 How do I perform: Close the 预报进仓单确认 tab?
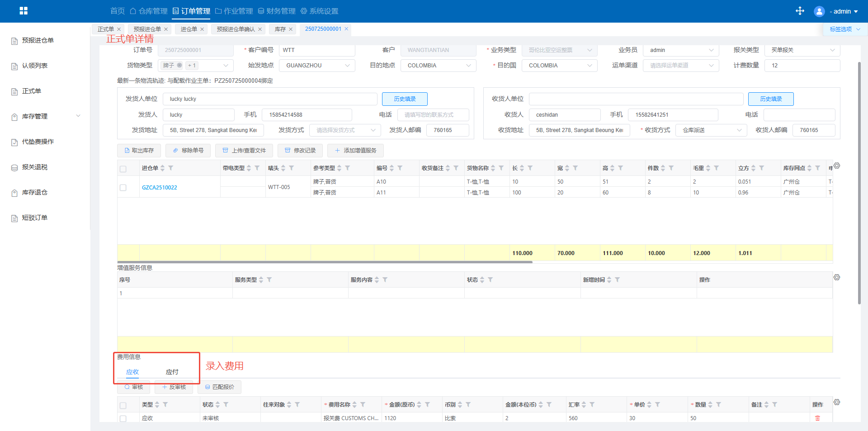[260, 29]
